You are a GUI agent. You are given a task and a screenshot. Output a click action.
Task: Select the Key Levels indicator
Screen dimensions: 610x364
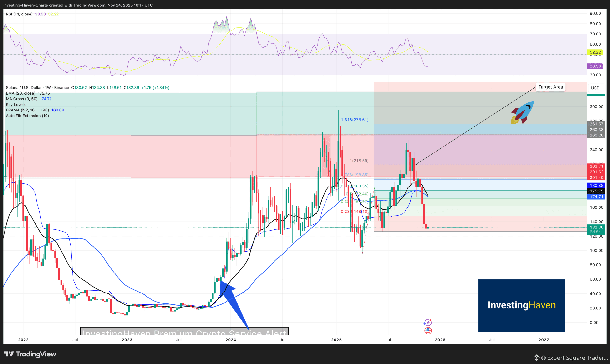point(15,105)
